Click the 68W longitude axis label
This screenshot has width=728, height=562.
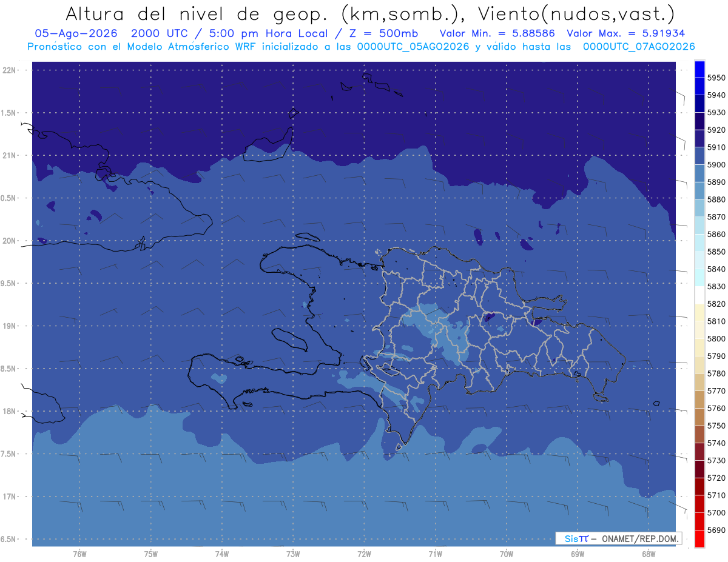pos(649,554)
